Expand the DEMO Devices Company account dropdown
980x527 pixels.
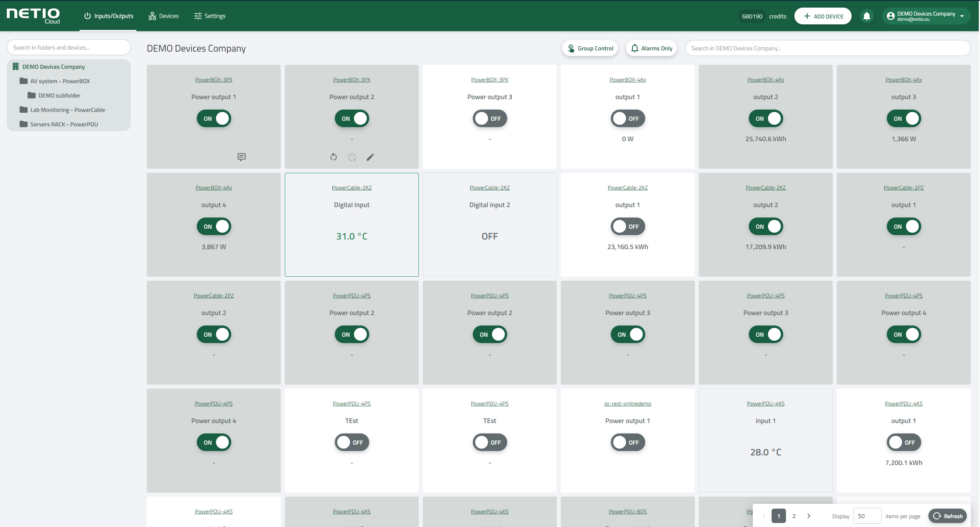tap(962, 16)
